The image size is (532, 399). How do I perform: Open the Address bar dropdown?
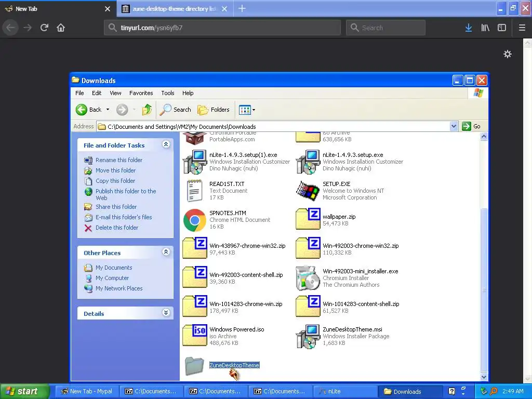(x=454, y=126)
